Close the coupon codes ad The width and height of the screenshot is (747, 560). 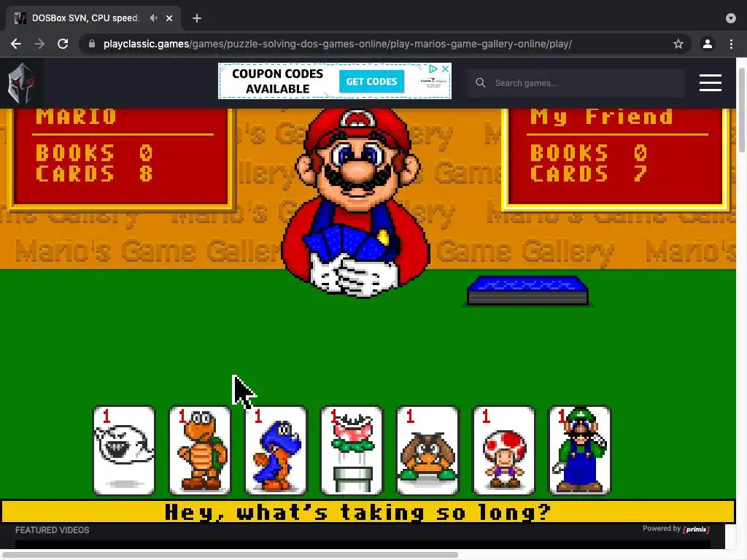coord(445,69)
